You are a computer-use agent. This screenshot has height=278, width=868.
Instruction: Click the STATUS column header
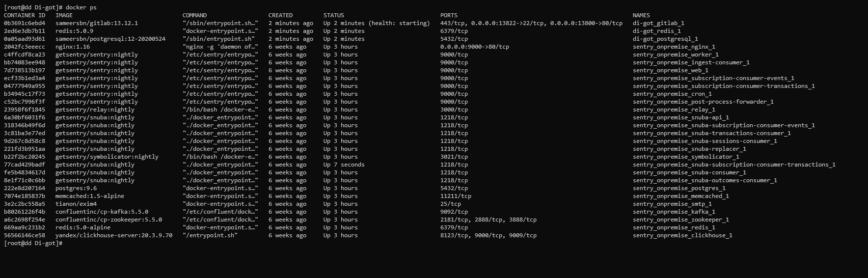pos(334,15)
